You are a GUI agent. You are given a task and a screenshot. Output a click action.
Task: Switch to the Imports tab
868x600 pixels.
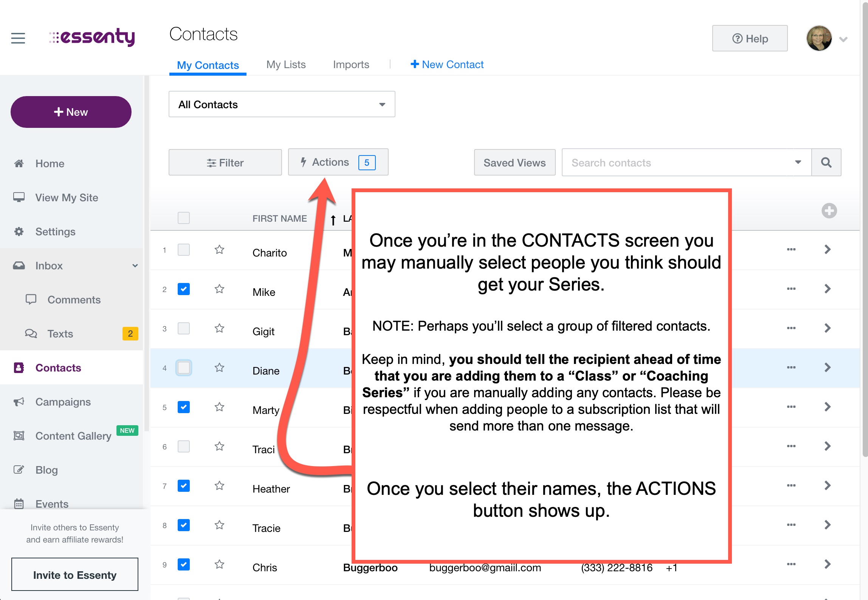pyautogui.click(x=351, y=65)
